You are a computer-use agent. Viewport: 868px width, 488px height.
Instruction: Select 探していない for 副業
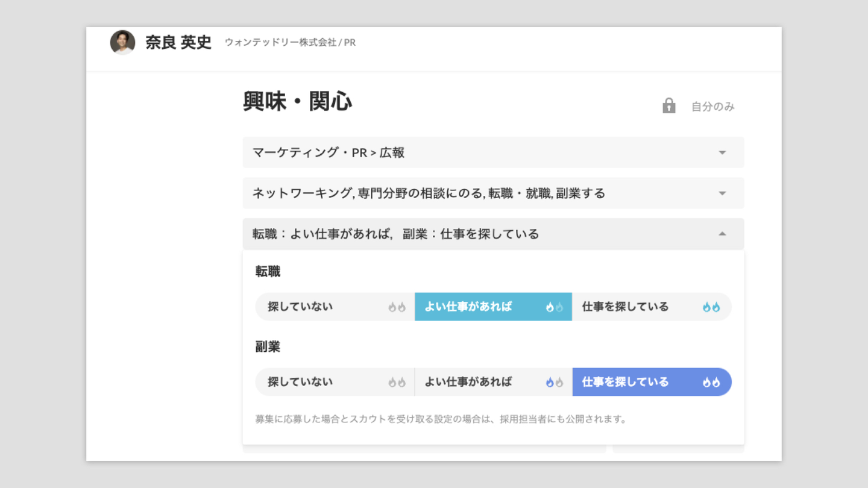pyautogui.click(x=300, y=382)
